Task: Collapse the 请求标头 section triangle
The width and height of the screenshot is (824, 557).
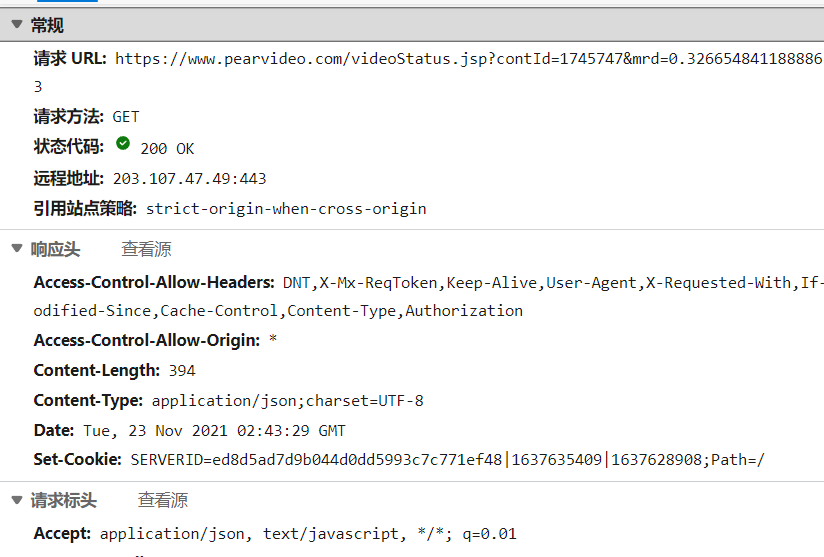Action: (x=17, y=500)
